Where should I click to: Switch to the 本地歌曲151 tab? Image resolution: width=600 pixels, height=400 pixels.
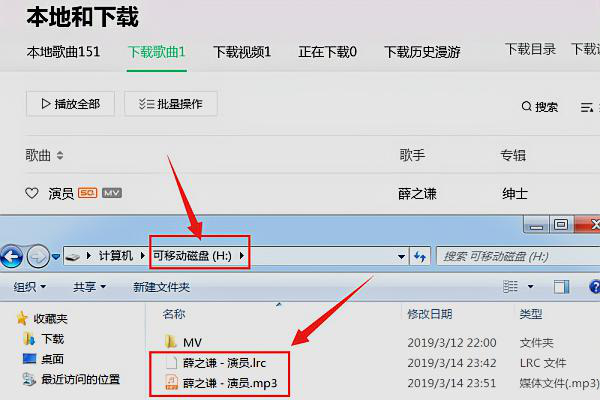click(64, 52)
